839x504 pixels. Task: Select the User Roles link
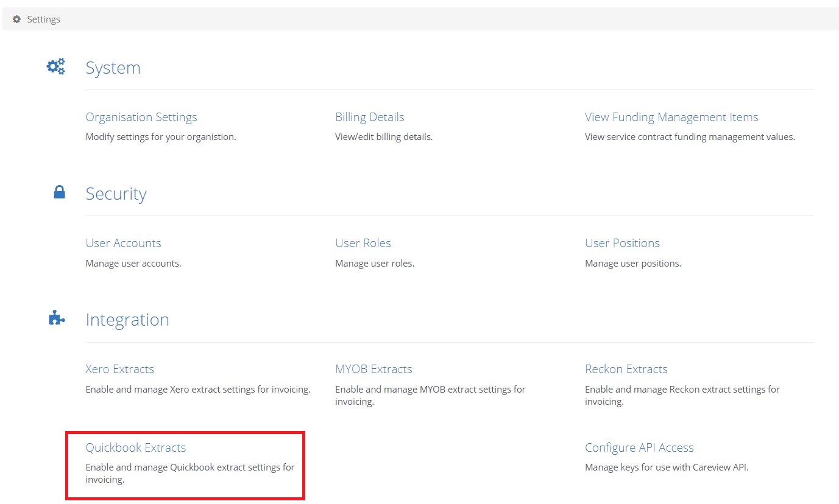click(x=363, y=243)
